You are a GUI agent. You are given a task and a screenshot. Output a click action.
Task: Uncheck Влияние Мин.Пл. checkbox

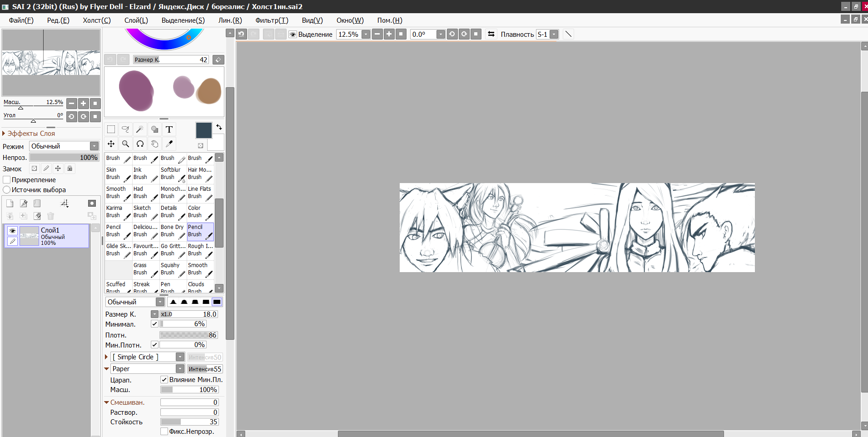[164, 380]
